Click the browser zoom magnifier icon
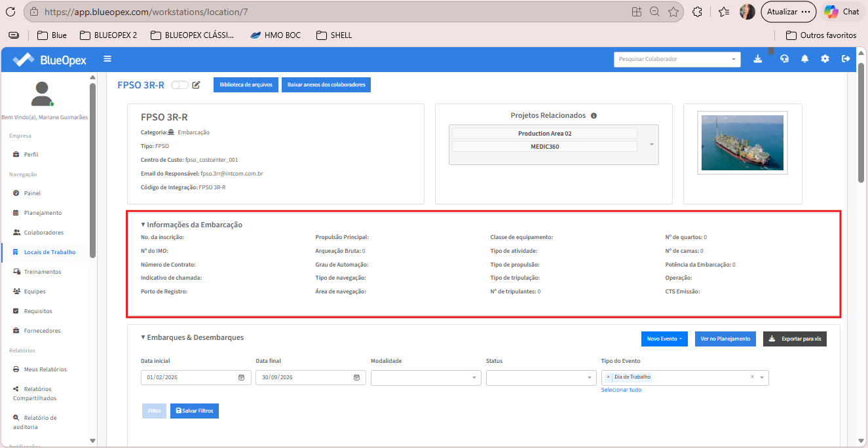868x448 pixels. 654,12
